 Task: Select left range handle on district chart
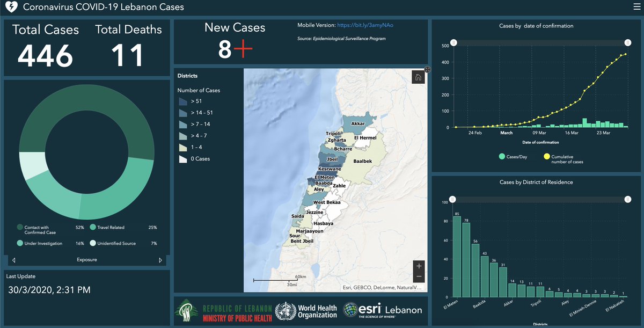pos(453,199)
